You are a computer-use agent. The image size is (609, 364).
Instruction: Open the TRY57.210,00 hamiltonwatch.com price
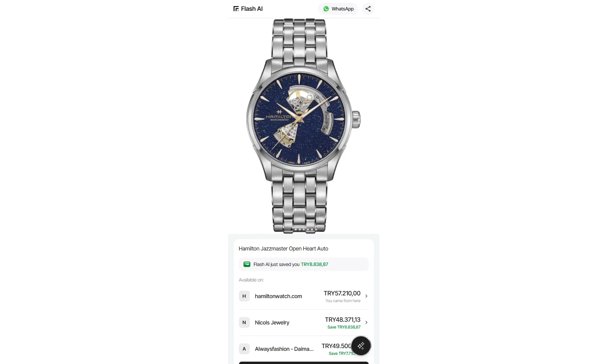point(342,293)
